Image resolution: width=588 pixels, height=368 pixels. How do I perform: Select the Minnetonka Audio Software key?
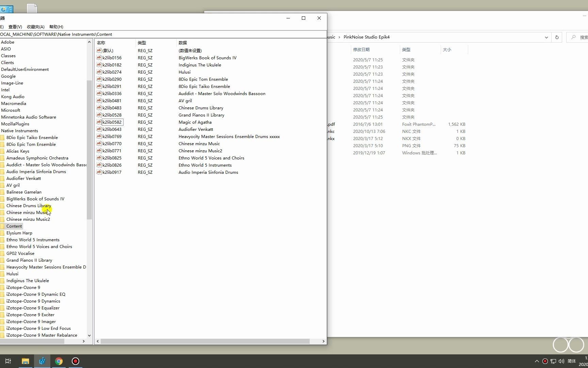[29, 117]
